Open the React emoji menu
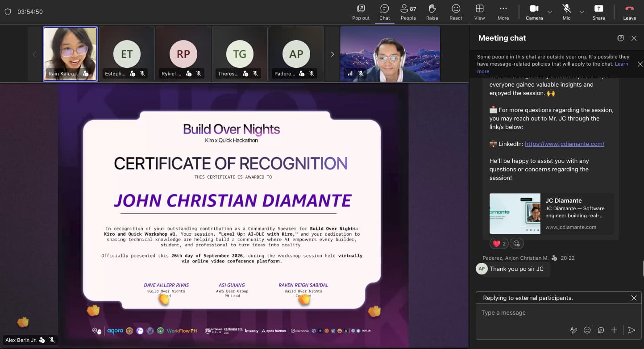Image resolution: width=644 pixels, height=349 pixels. 456,12
